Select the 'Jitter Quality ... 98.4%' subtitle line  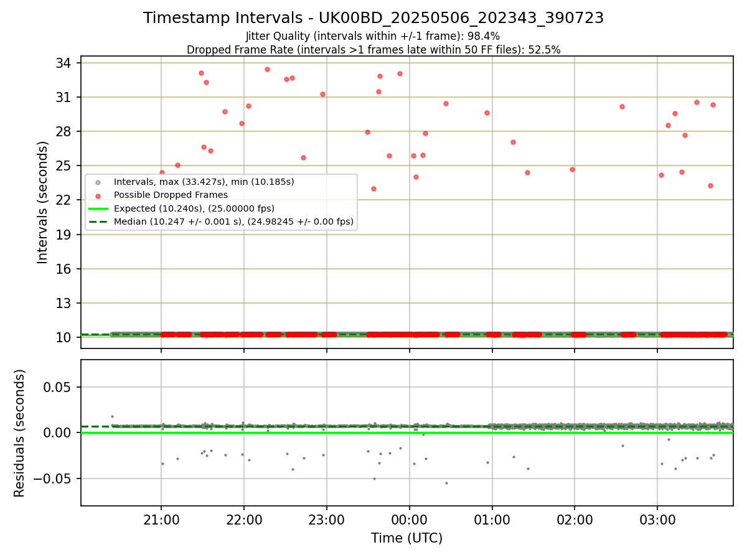pyautogui.click(x=373, y=37)
